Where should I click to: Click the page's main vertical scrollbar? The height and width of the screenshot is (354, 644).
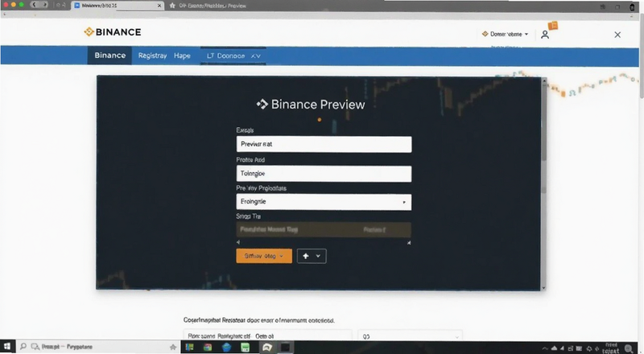click(x=641, y=56)
